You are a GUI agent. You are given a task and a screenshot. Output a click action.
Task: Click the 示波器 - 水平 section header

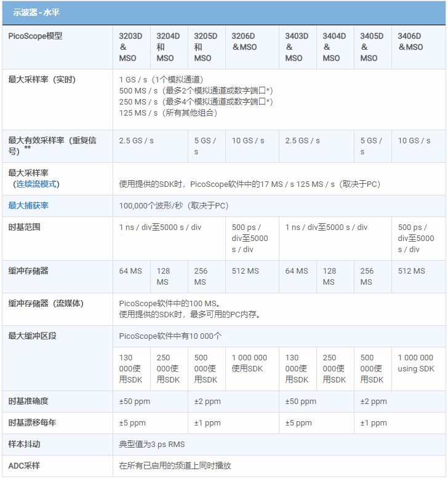pyautogui.click(x=36, y=12)
